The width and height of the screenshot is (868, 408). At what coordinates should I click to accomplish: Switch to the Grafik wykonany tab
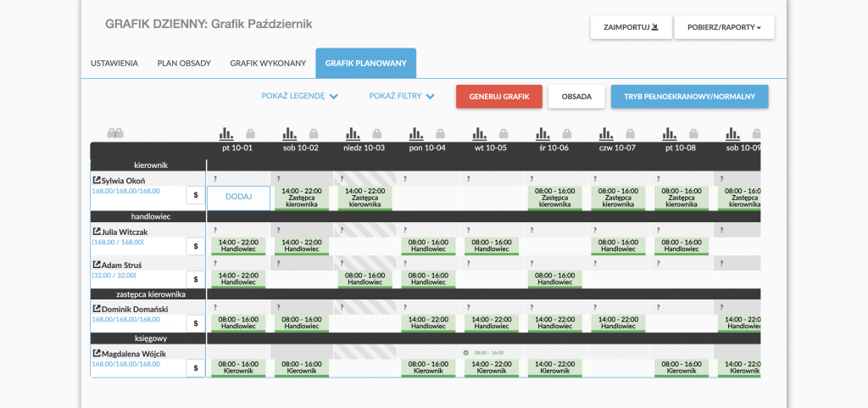[x=268, y=64]
